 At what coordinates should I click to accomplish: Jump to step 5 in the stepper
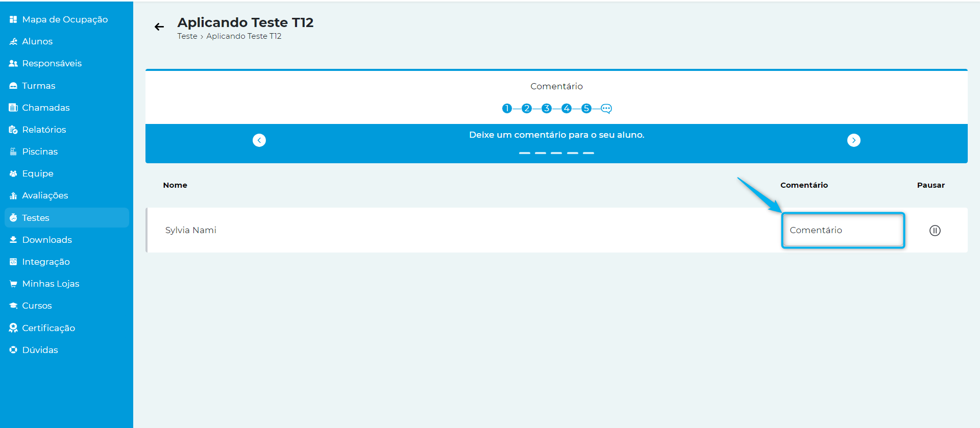586,108
